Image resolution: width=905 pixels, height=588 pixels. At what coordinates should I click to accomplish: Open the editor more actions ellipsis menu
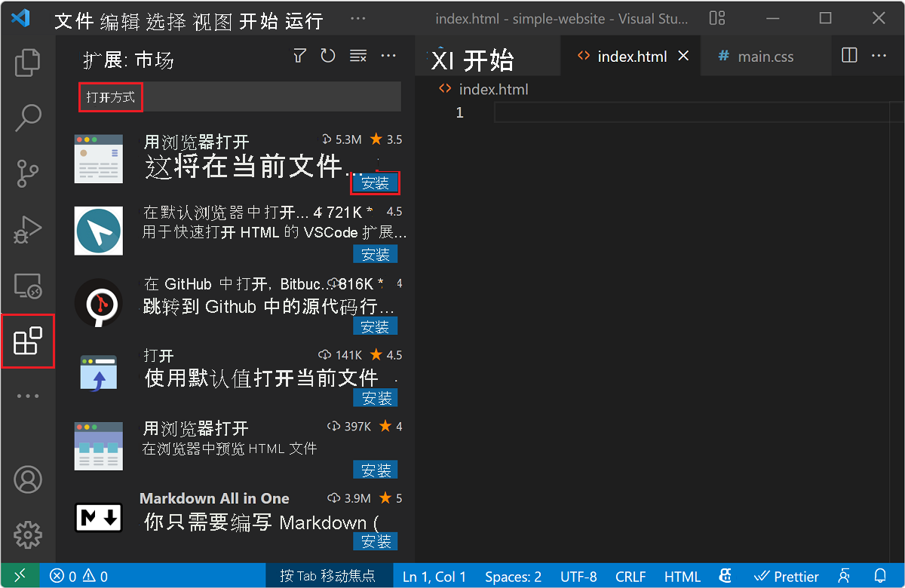[x=879, y=55]
